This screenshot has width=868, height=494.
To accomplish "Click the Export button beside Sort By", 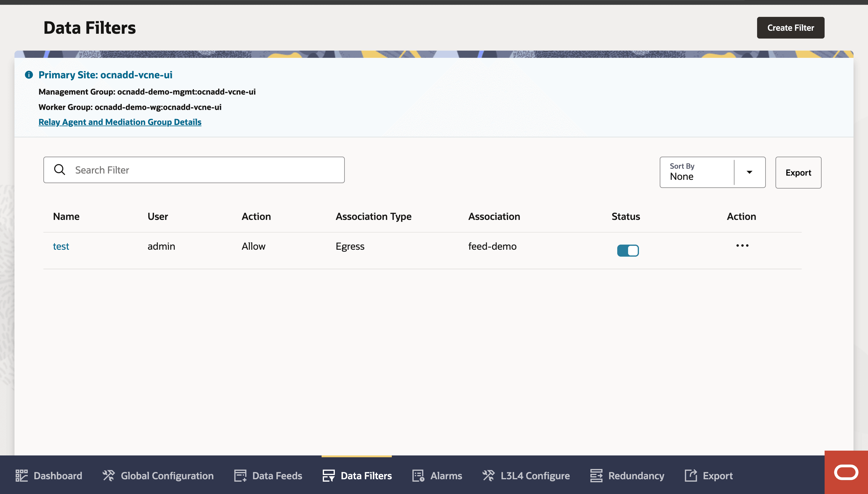I will pyautogui.click(x=798, y=172).
